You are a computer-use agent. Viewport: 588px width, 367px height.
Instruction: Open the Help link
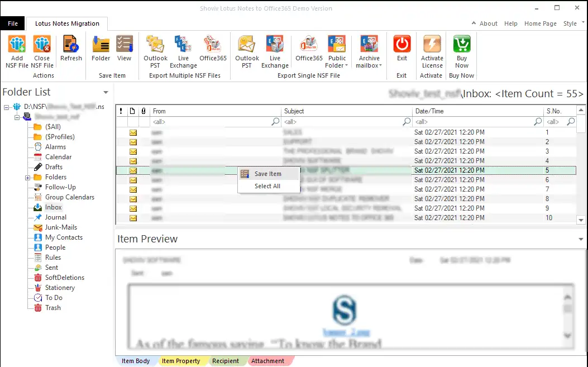(510, 23)
